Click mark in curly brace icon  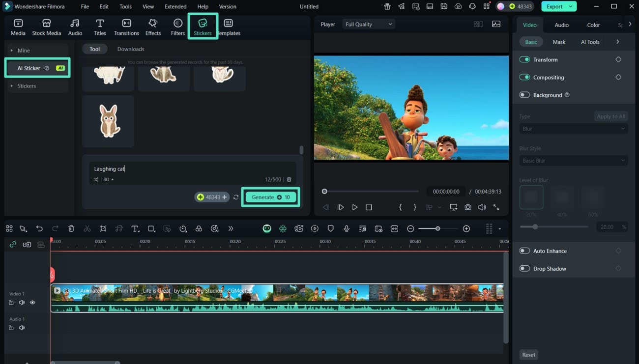[400, 207]
